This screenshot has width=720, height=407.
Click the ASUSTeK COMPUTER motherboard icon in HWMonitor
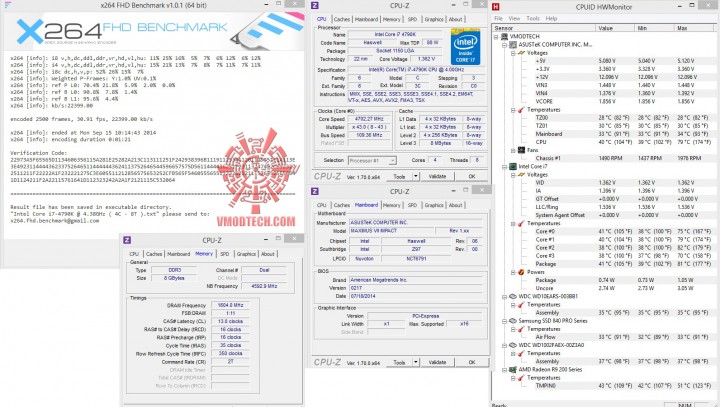pos(513,45)
